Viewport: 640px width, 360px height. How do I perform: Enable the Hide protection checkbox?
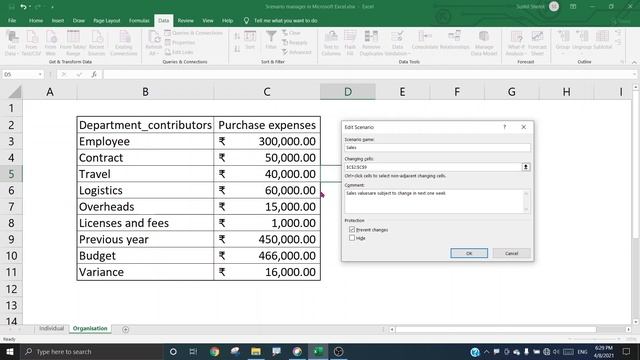pyautogui.click(x=352, y=238)
